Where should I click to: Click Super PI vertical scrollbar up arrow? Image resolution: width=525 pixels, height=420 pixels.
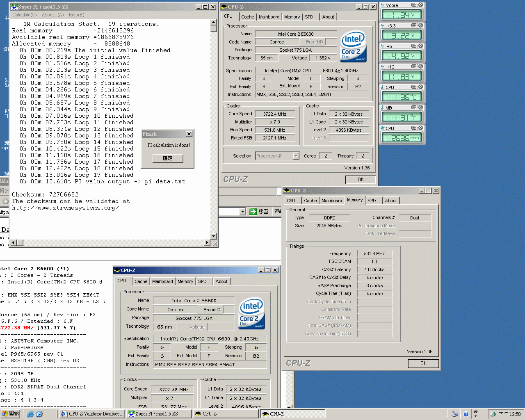pos(213,22)
